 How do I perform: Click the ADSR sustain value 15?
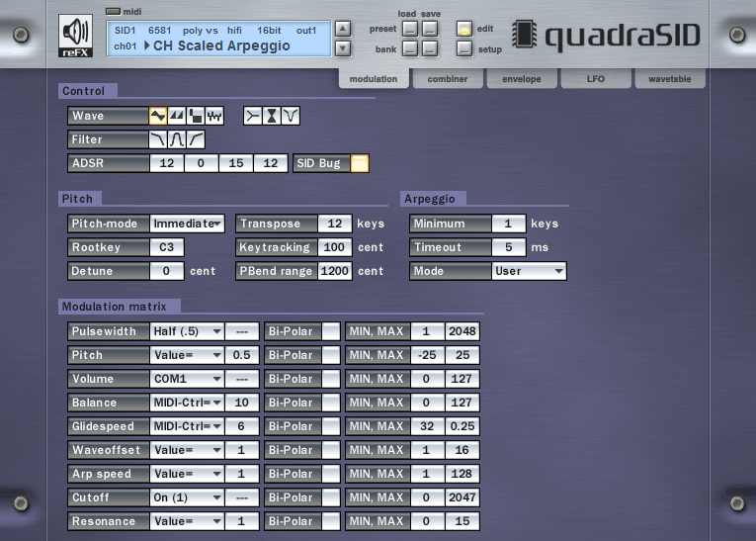tap(236, 163)
